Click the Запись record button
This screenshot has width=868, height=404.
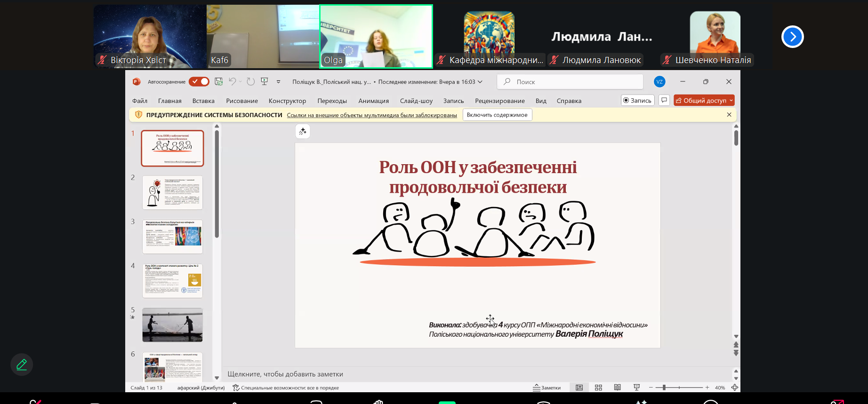click(637, 100)
